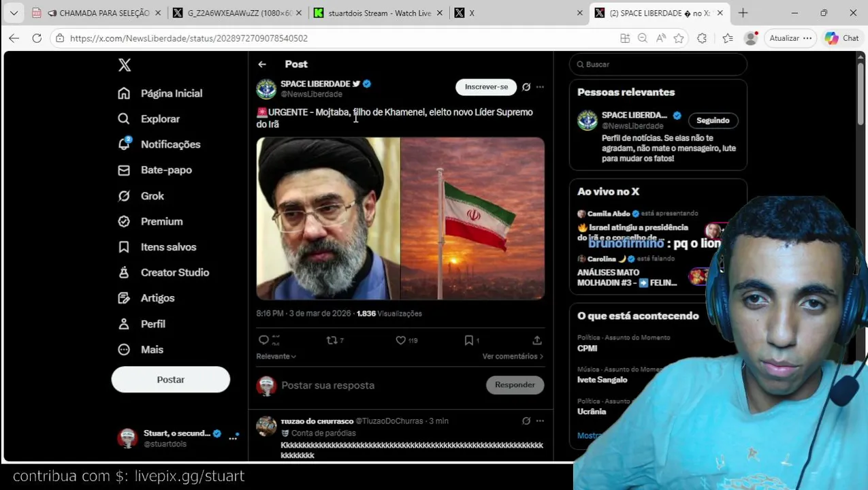Click the Grok icon on SPACE LIBERDADE post
This screenshot has height=490, width=868.
[x=526, y=87]
